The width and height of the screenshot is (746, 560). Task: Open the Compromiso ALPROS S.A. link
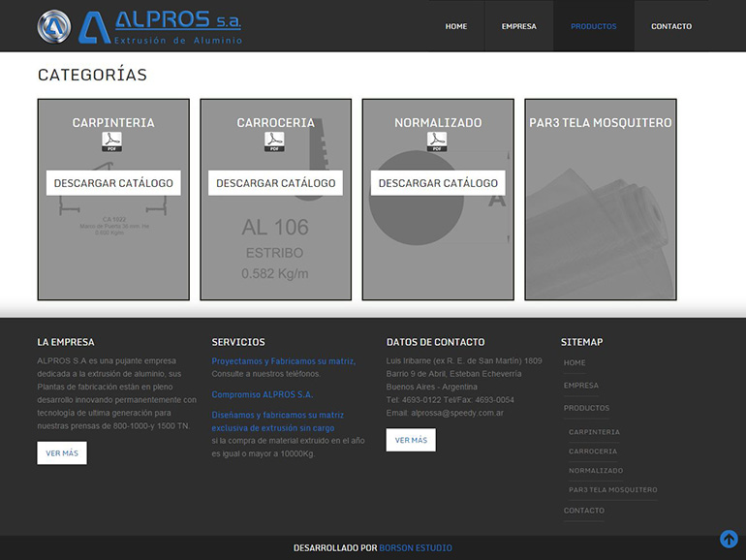tap(263, 394)
